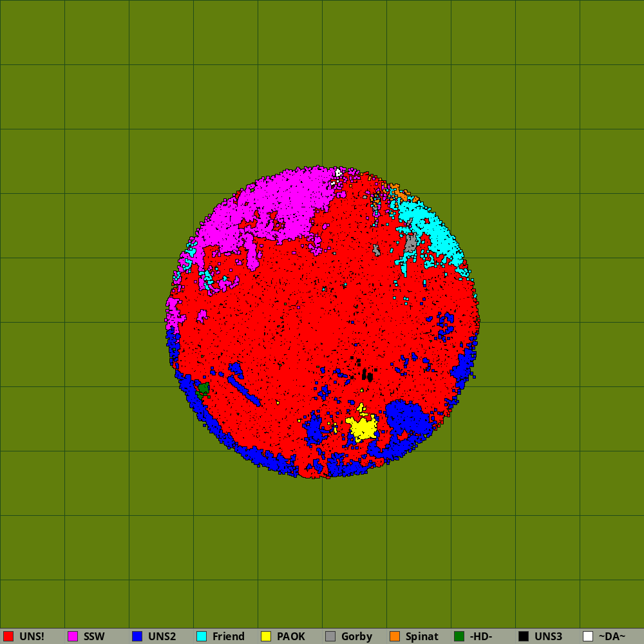Click the "Spinat" legend label text
The height and width of the screenshot is (644, 644).
(x=422, y=636)
